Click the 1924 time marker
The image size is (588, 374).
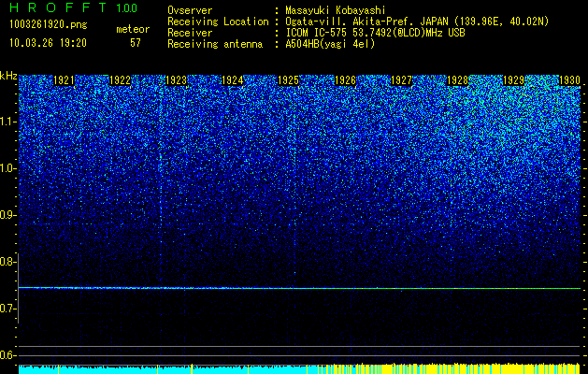(232, 79)
